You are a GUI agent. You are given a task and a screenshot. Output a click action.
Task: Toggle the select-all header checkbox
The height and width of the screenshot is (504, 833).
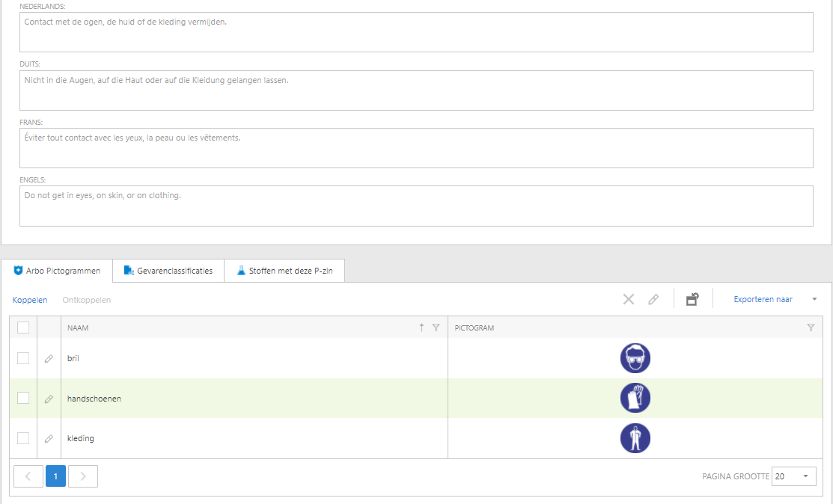tap(23, 328)
